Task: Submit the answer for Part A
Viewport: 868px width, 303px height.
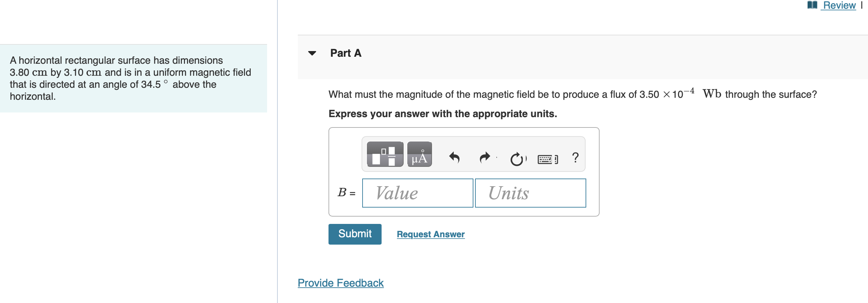Action: click(355, 233)
